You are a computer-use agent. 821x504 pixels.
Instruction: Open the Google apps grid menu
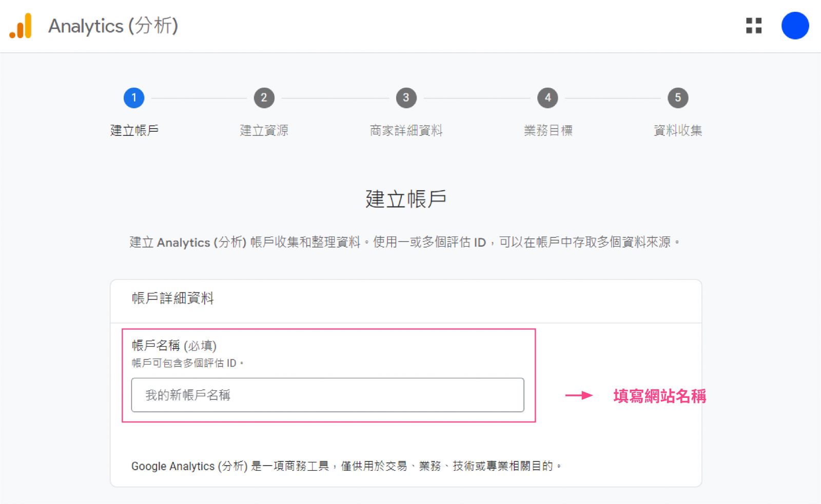coord(753,26)
